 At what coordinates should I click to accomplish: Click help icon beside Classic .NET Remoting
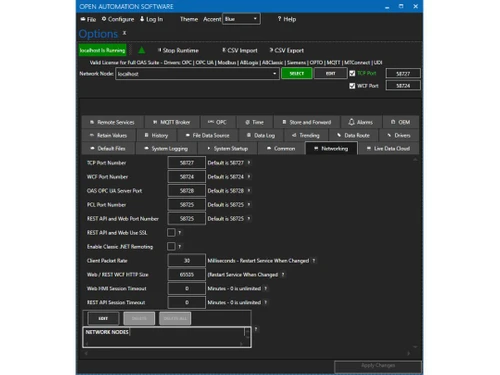180,247
